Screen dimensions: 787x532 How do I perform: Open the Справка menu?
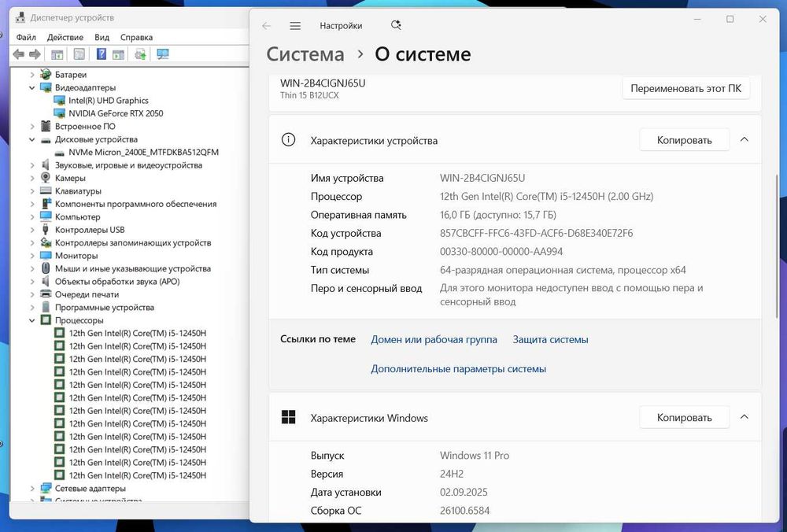point(136,37)
